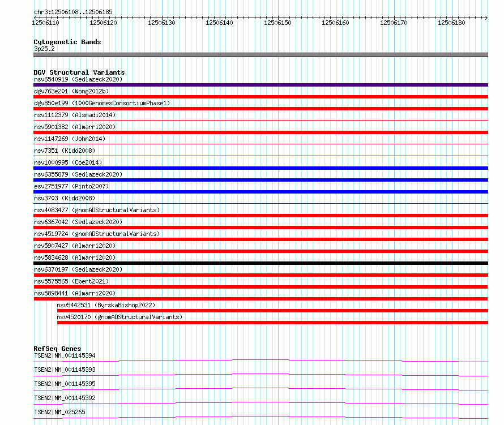Click the red bar under dgv850e199

pos(260,109)
